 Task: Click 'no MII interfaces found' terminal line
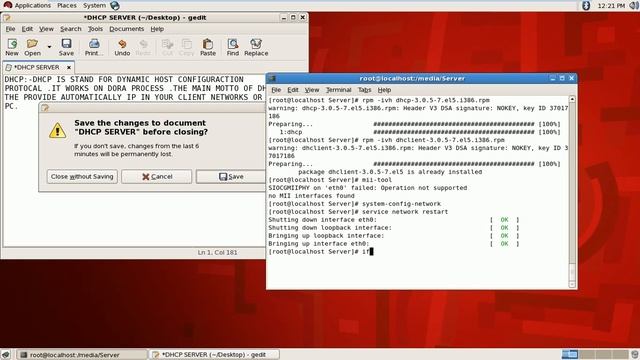311,196
